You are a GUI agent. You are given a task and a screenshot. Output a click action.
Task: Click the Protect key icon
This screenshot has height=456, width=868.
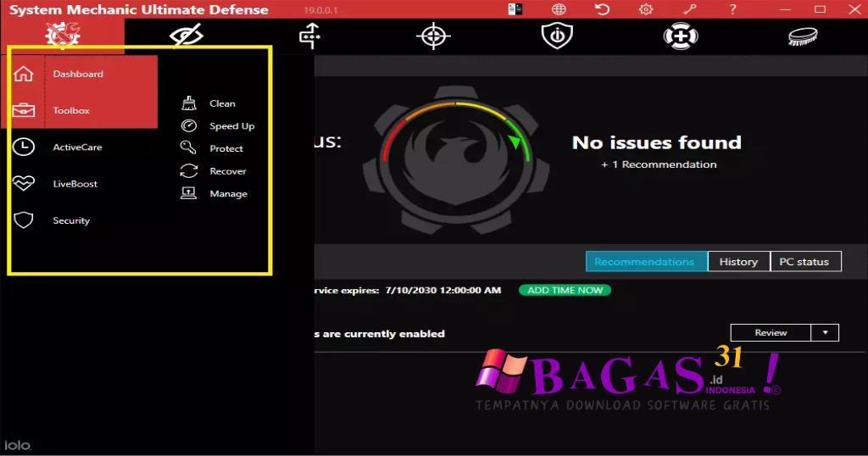[x=188, y=147]
